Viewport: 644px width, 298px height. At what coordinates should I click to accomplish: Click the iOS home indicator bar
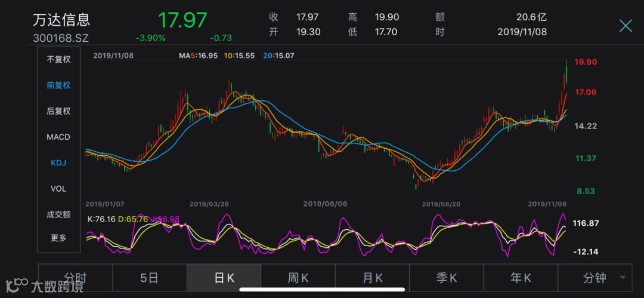tap(321, 290)
